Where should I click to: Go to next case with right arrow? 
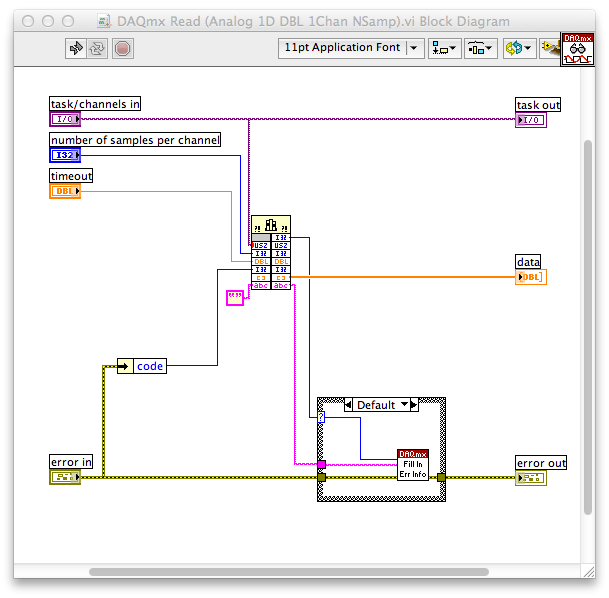[414, 405]
